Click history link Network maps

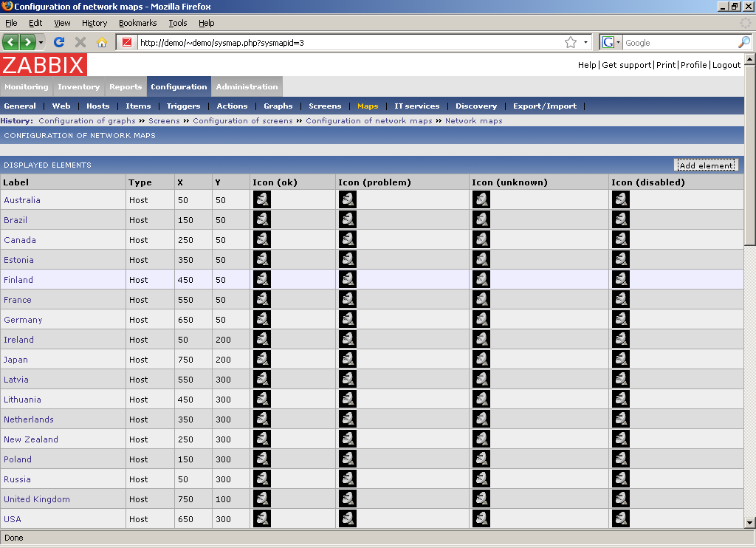click(473, 120)
